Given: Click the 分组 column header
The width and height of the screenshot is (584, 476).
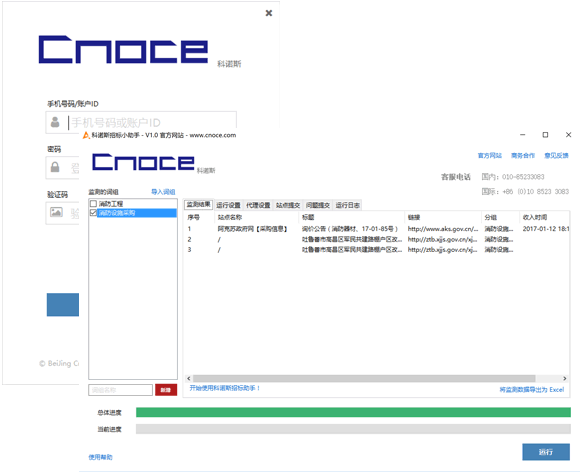Looking at the screenshot, I should click(x=500, y=217).
